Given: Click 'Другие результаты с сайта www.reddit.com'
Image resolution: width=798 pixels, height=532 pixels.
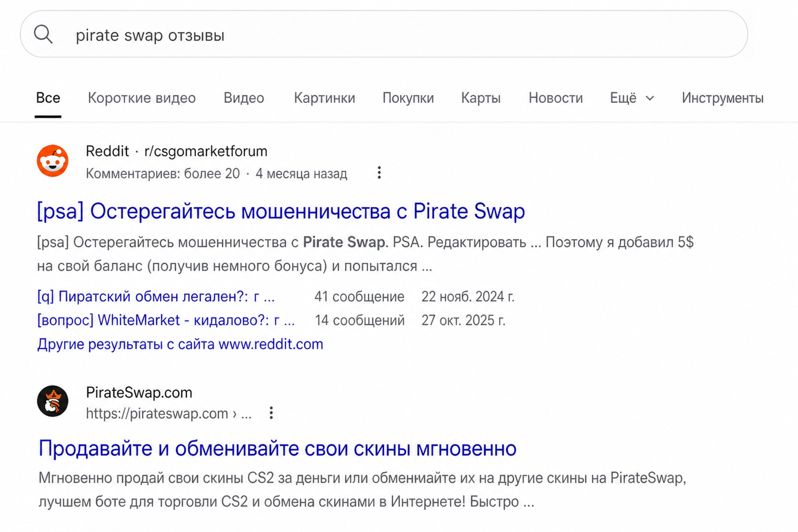Looking at the screenshot, I should click(180, 344).
